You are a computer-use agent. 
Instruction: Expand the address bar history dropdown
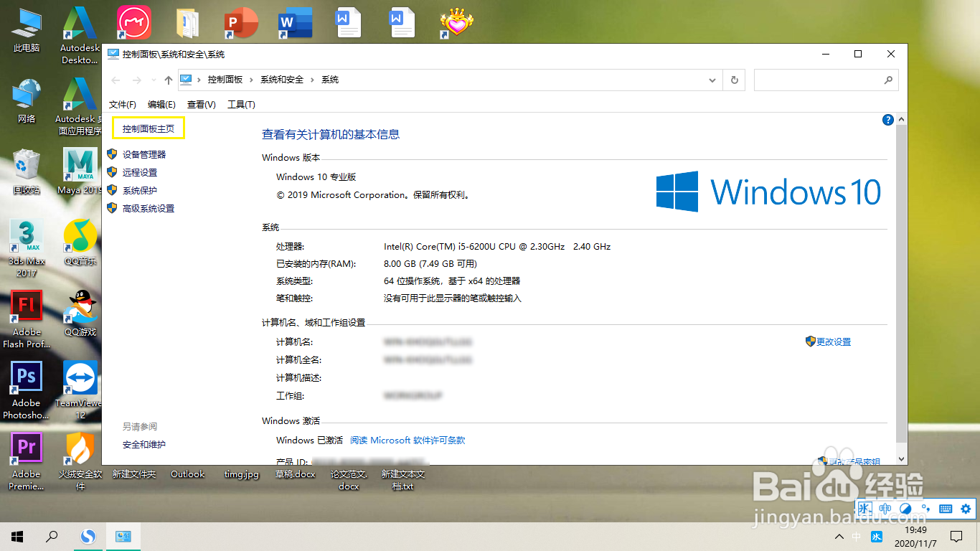coord(712,80)
